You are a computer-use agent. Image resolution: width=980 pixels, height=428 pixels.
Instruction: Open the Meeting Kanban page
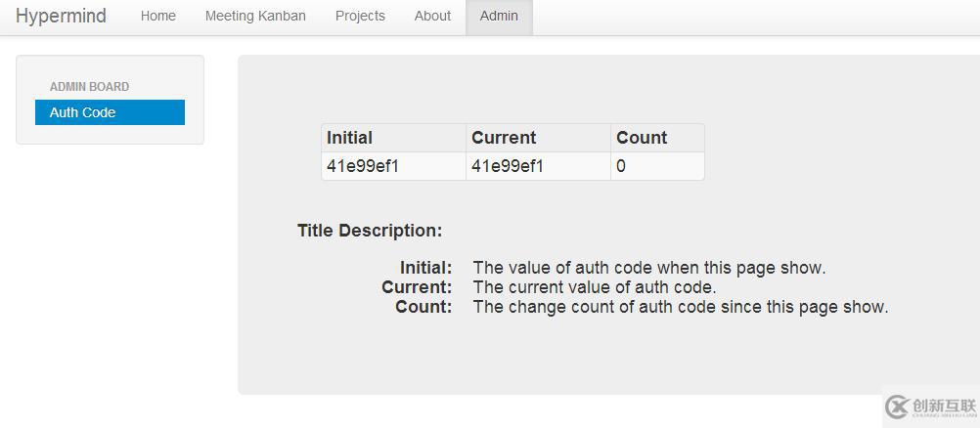tap(255, 16)
